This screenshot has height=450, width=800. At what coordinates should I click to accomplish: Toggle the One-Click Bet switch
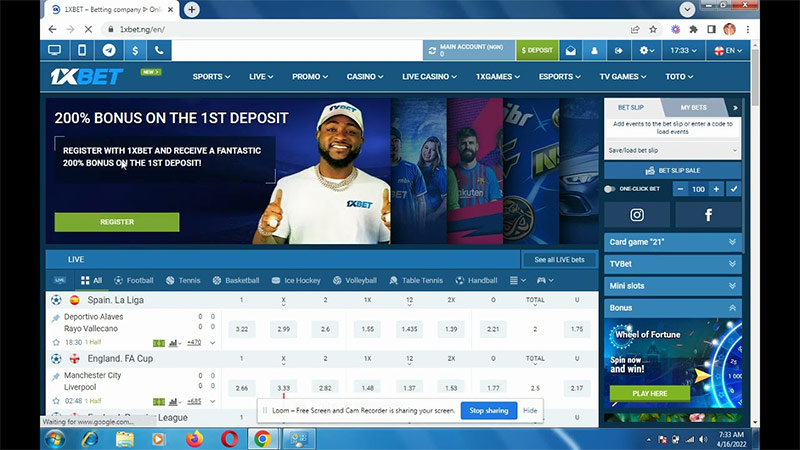coord(609,189)
